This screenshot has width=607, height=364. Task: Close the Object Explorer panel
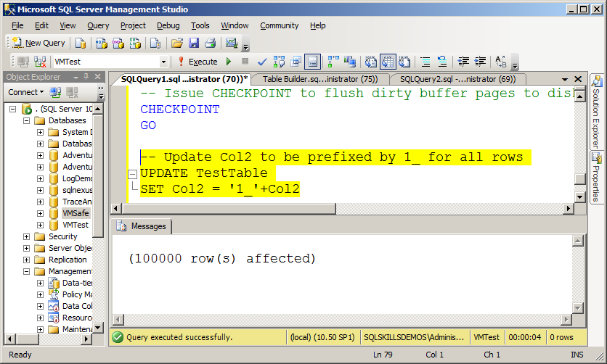tap(97, 77)
